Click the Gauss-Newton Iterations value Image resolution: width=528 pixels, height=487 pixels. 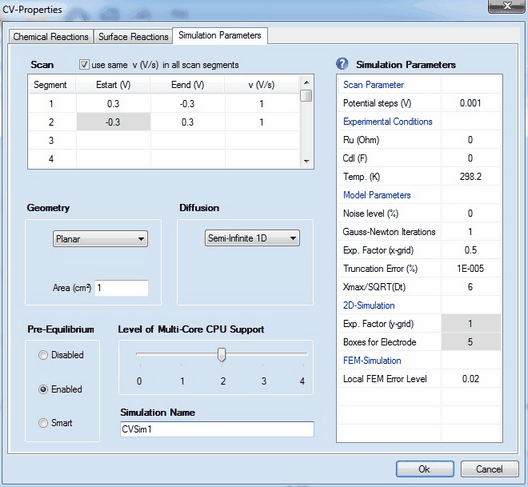(470, 232)
